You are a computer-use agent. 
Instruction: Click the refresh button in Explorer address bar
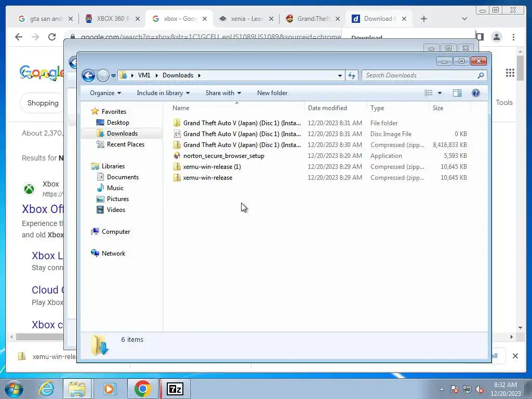pyautogui.click(x=352, y=76)
